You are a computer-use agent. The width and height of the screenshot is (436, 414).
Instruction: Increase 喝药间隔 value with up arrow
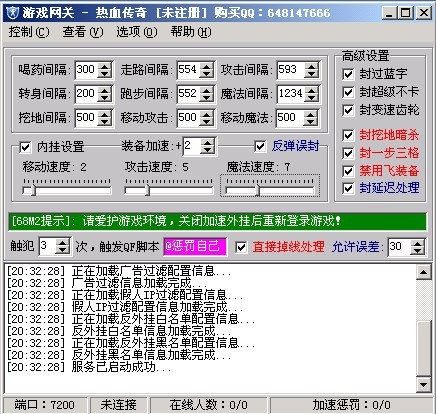(x=105, y=66)
